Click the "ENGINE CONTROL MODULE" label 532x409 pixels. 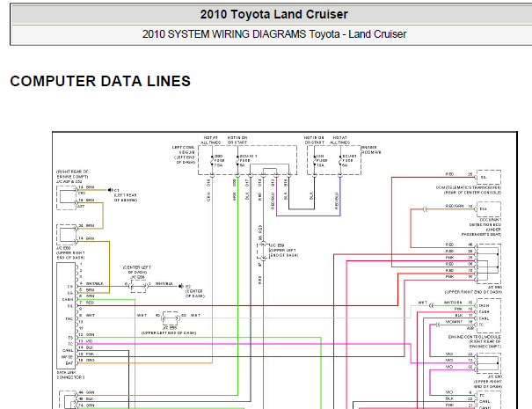point(474,337)
